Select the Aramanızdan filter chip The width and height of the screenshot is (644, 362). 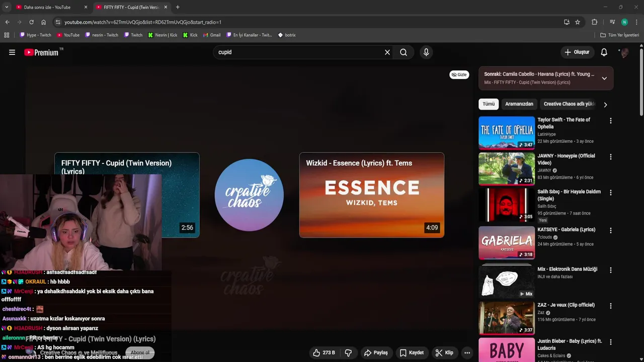[x=519, y=104]
